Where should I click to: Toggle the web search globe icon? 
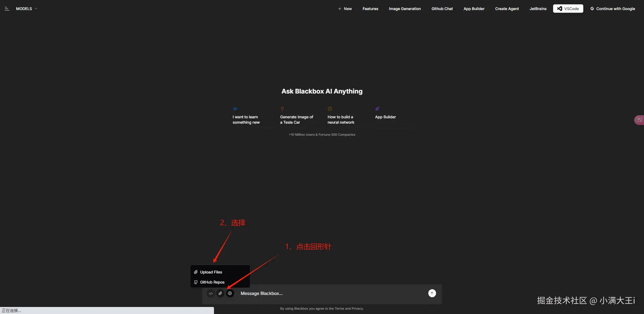(x=230, y=294)
